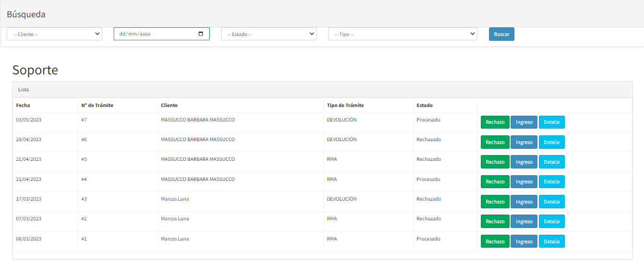This screenshot has width=644, height=264.
Task: Reject trámite #2 with Rechazo button
Action: pyautogui.click(x=495, y=222)
